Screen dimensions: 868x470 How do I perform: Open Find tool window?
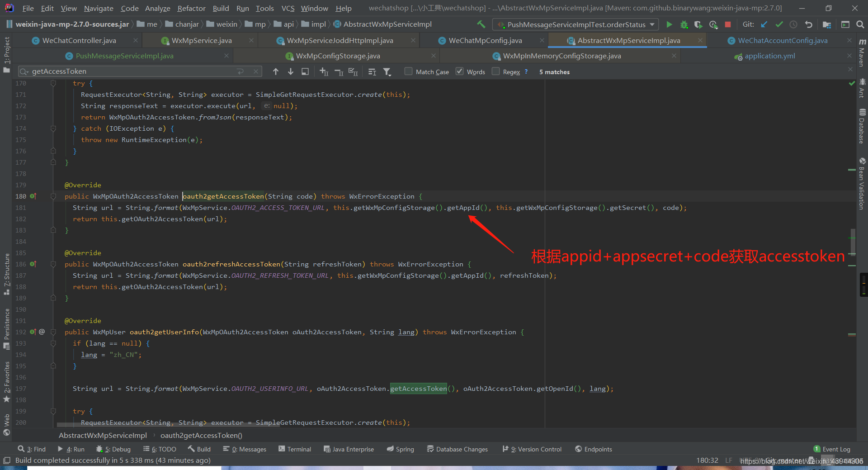32,449
